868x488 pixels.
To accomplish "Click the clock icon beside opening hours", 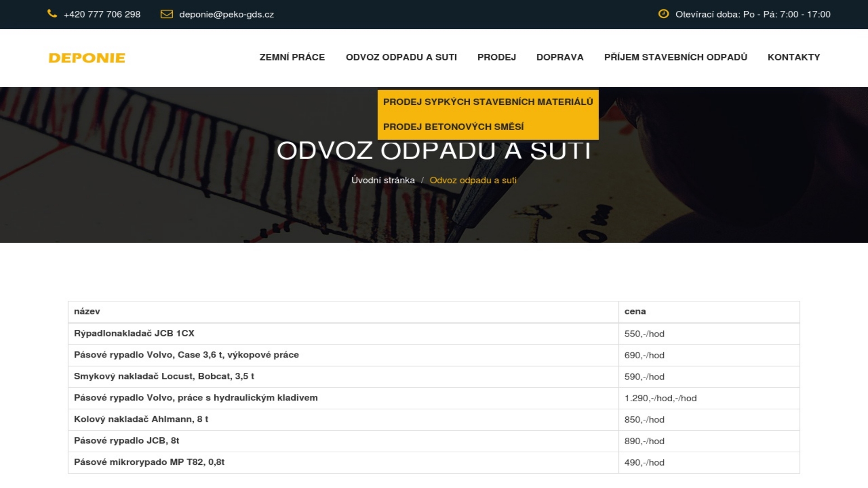I will click(x=663, y=14).
